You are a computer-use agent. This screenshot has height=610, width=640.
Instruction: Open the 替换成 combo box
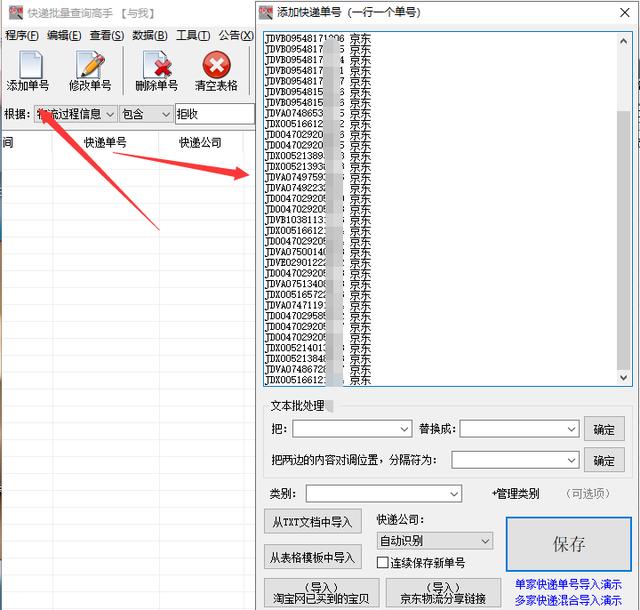[x=571, y=429]
